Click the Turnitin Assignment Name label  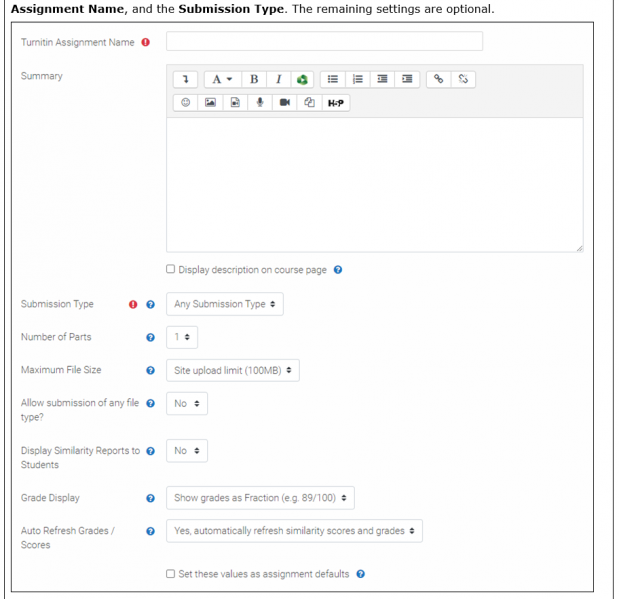coord(78,42)
